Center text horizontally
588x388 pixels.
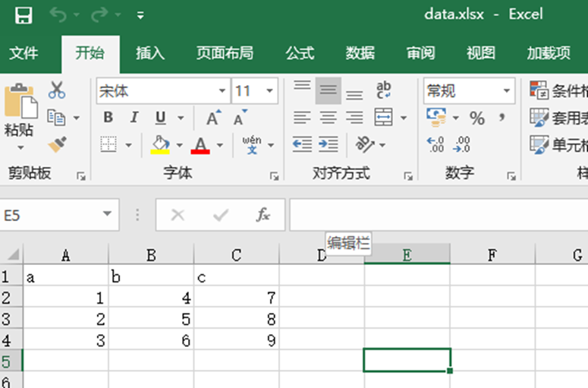point(328,118)
